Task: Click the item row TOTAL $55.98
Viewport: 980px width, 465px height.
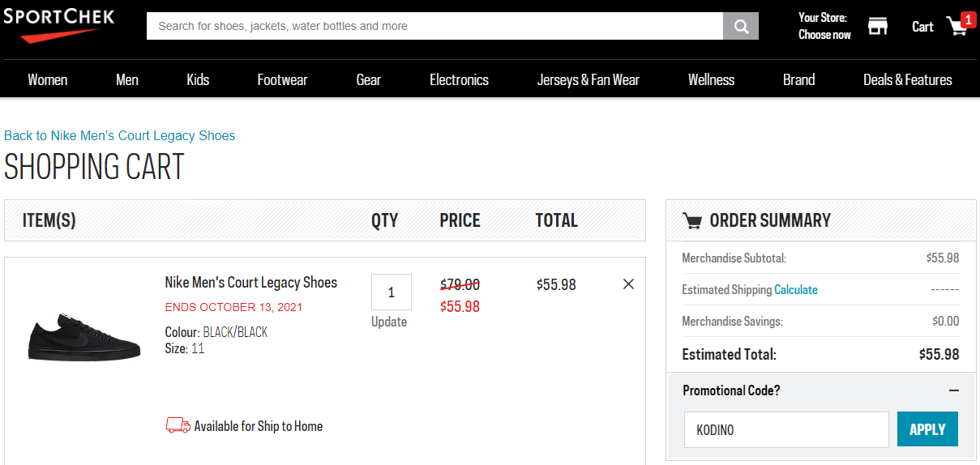Action: click(x=556, y=284)
